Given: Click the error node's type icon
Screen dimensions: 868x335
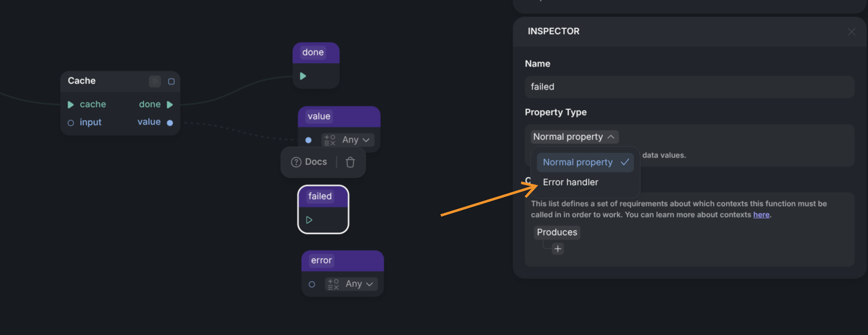Looking at the screenshot, I should point(333,284).
